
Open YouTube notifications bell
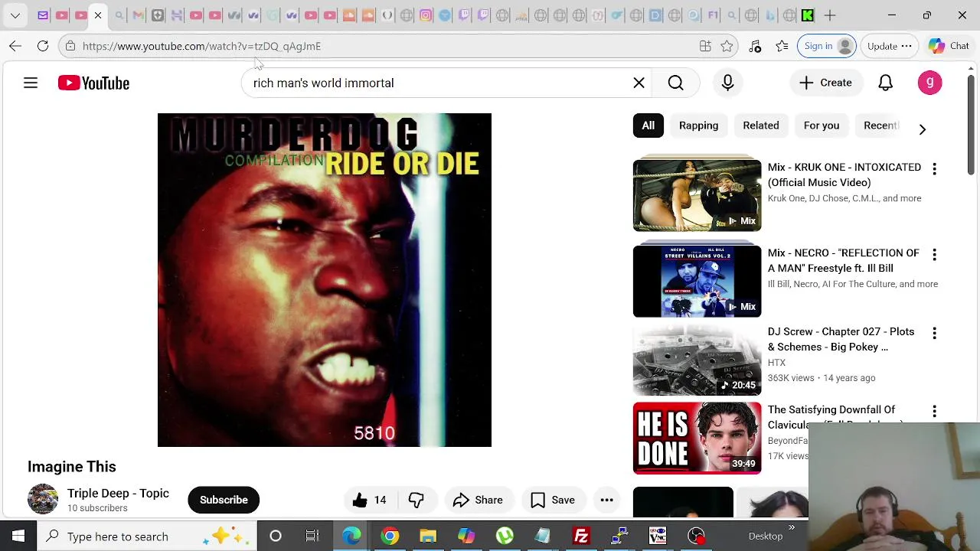click(885, 83)
